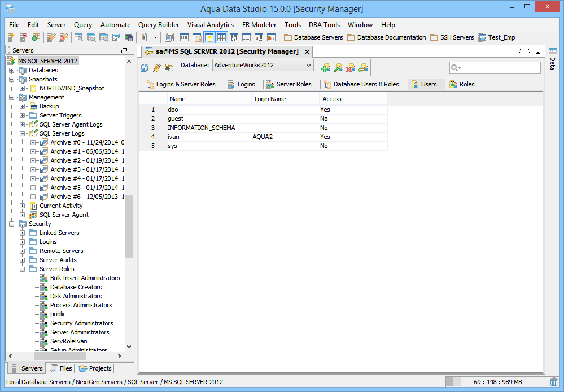Close the sa@MS SQL SERVER 2012 tab
This screenshot has height=392, width=564.
pyautogui.click(x=307, y=52)
